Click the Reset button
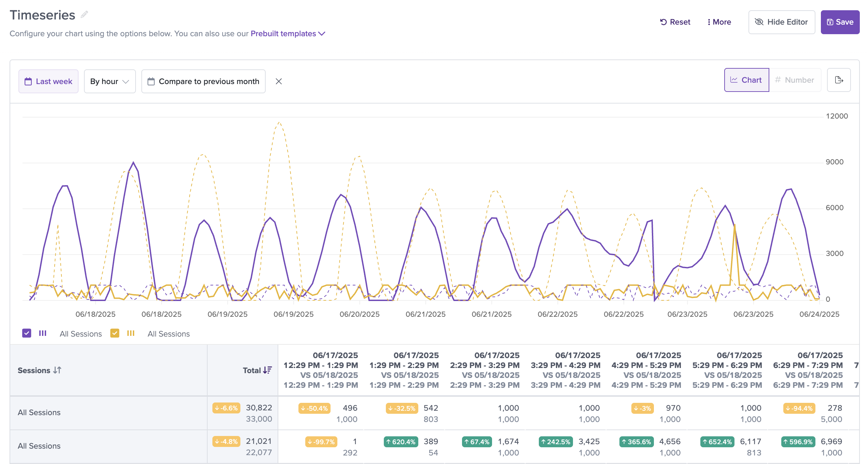Image resolution: width=868 pixels, height=464 pixels. pyautogui.click(x=675, y=22)
